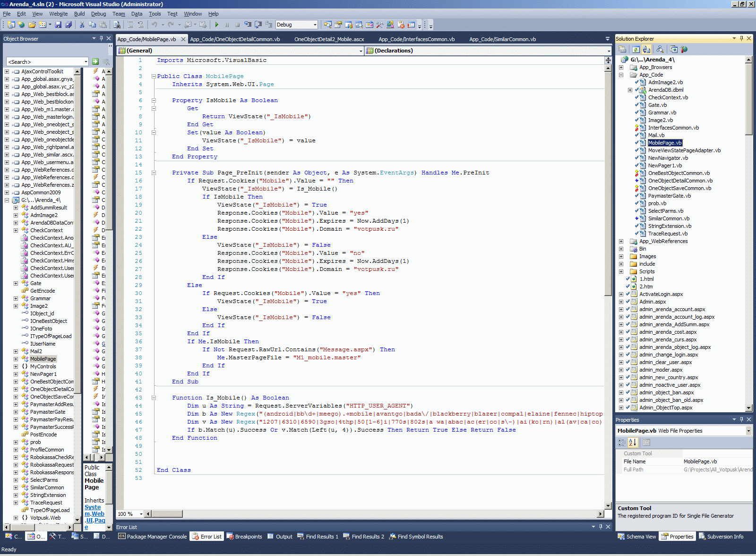Open the Debug configuration dropdown
This screenshot has height=556, width=756.
pyautogui.click(x=315, y=25)
